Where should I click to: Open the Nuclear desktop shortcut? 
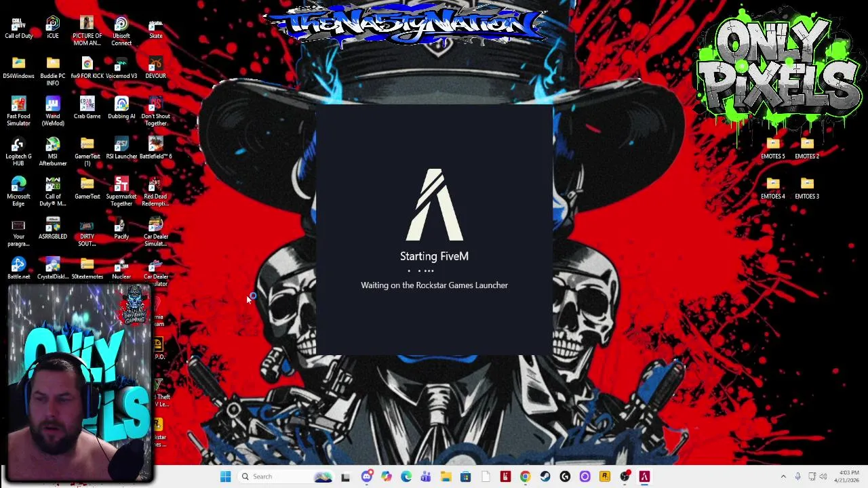[x=121, y=268]
